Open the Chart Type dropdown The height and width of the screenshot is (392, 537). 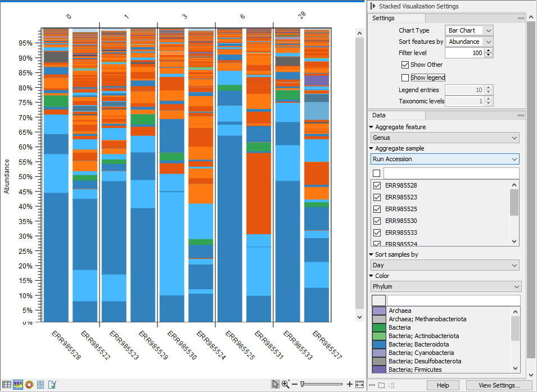tap(468, 30)
